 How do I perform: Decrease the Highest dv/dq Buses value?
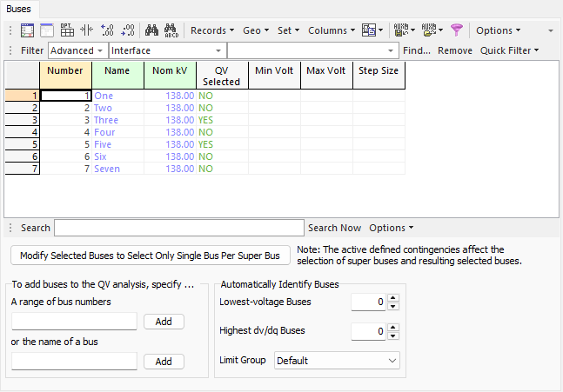pyautogui.click(x=393, y=336)
